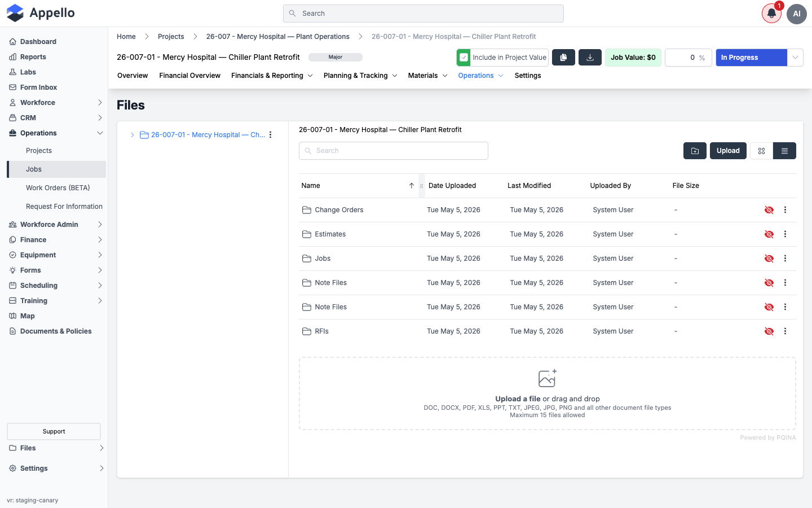Screen dimensions: 812x508
Task: Click the Upload button
Action: pyautogui.click(x=728, y=151)
